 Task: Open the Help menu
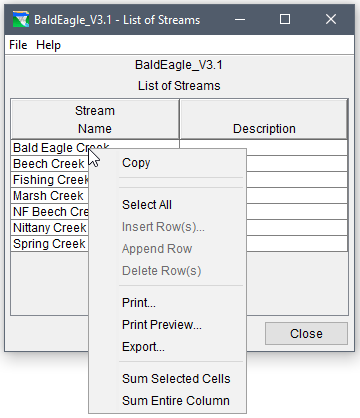pos(48,45)
